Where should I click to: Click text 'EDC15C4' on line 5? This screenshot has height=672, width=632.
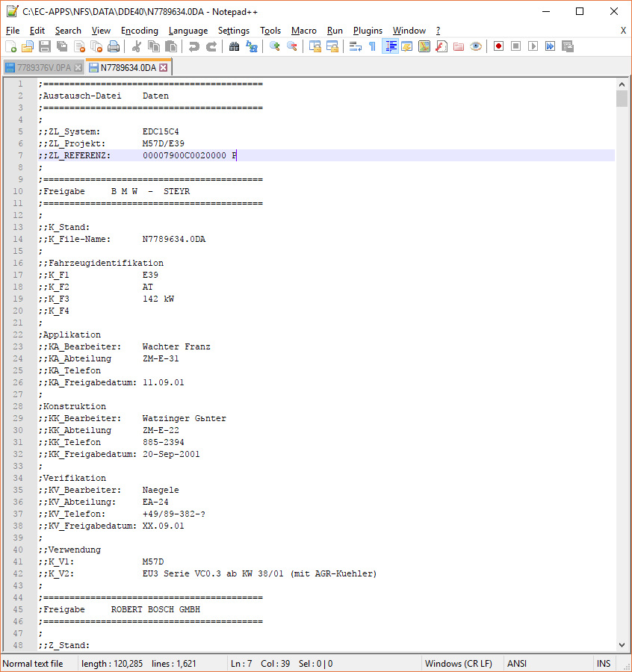[x=161, y=131]
